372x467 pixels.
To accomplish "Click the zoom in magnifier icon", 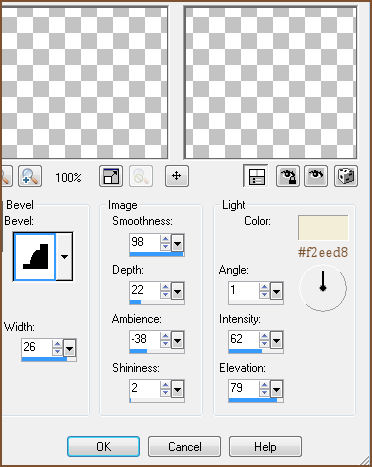I will pos(30,176).
